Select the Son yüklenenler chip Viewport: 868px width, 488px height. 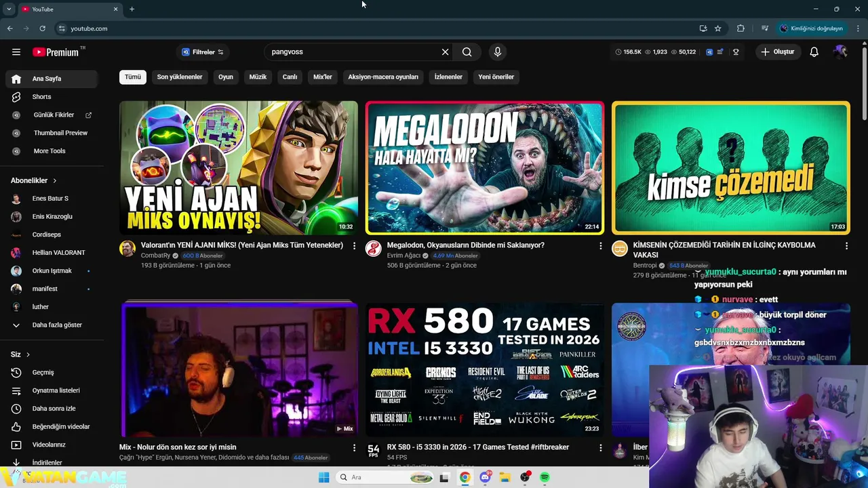point(180,77)
